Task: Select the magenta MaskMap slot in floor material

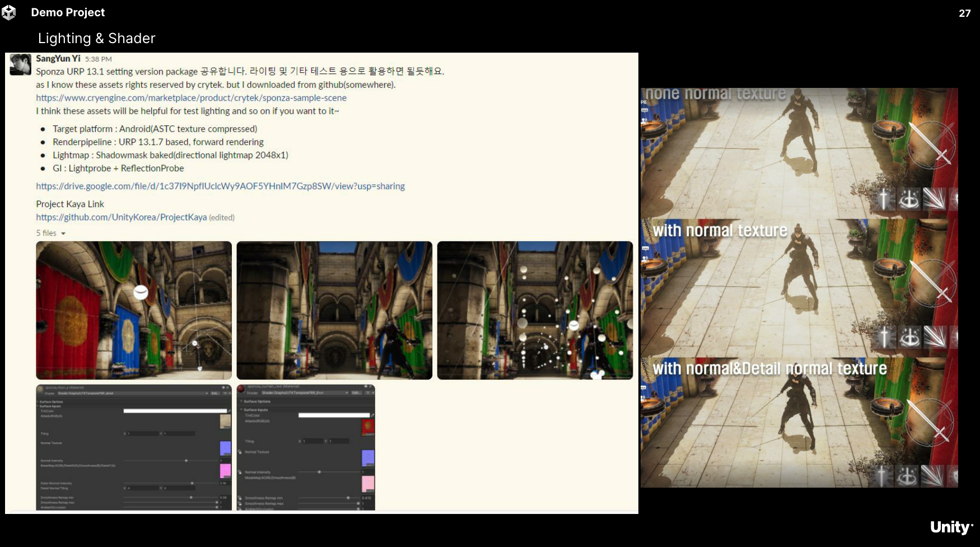Action: [x=226, y=470]
